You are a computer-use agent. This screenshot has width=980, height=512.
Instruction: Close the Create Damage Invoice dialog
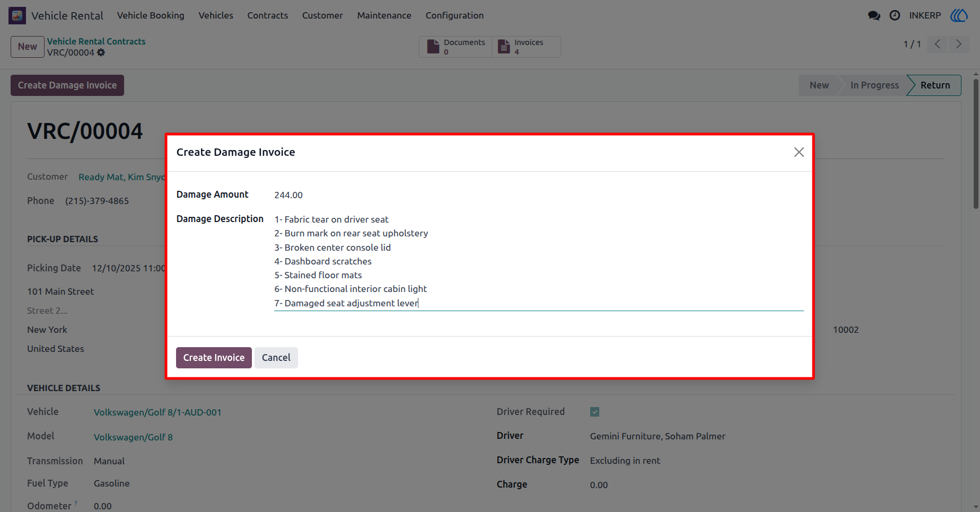799,152
